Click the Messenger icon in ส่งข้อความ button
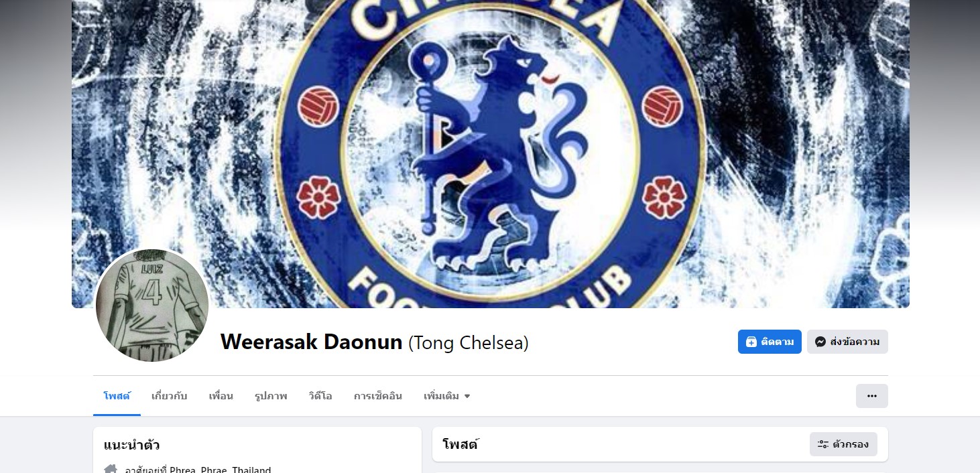 820,342
